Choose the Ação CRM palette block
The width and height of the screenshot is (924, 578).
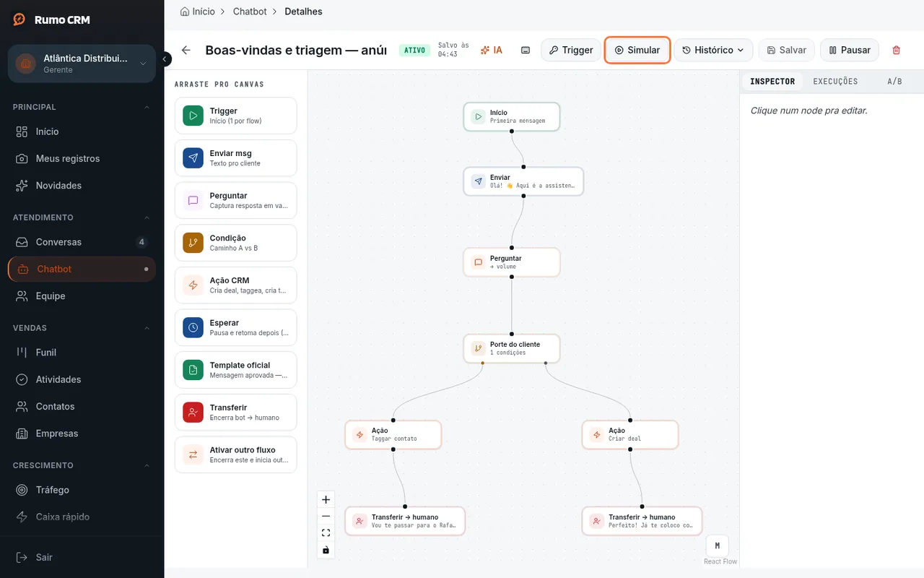coord(235,285)
